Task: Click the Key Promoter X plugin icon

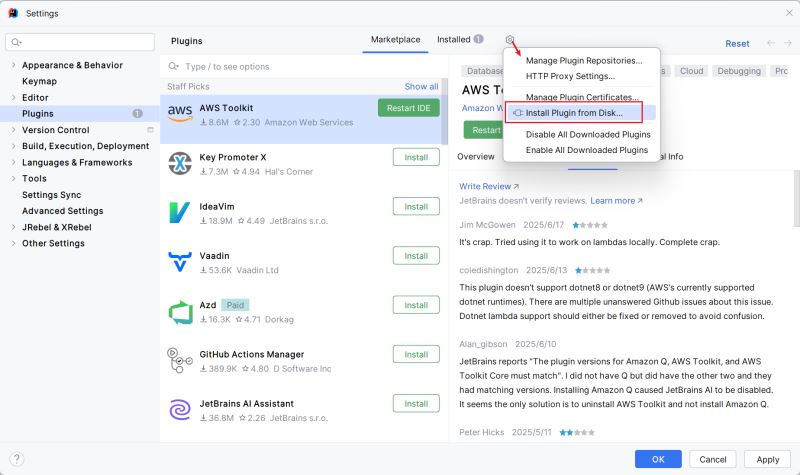Action: coord(180,163)
